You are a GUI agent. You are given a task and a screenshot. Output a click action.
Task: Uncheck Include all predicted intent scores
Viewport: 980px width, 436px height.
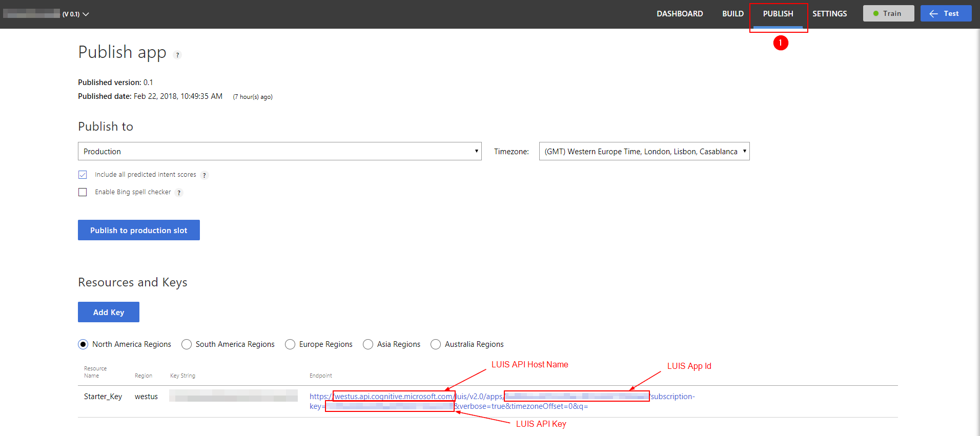[x=83, y=175]
